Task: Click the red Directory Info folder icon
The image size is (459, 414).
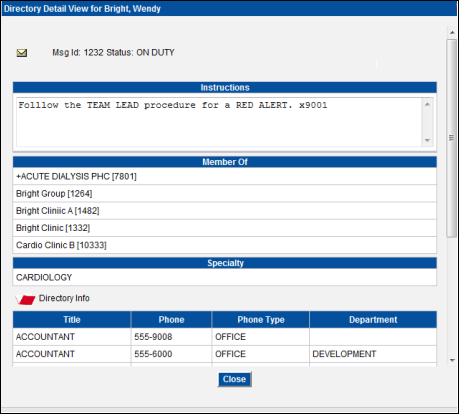Action: tap(25, 299)
